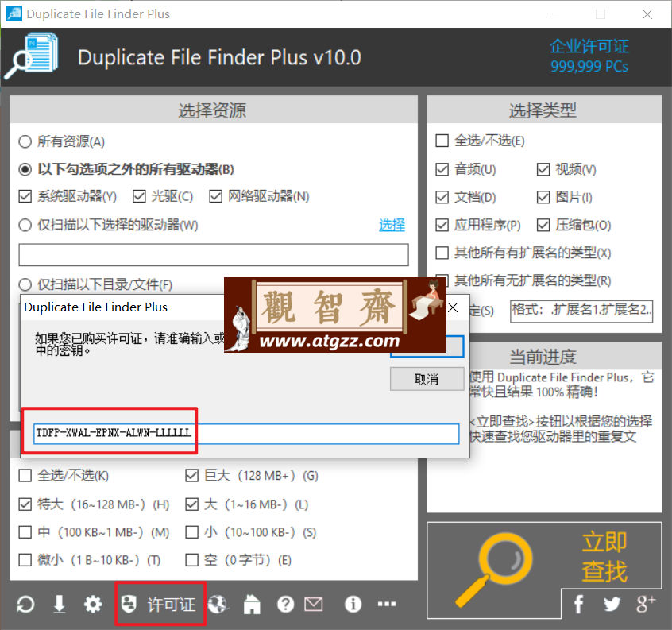Select 以下勾选项之外的所有驱动器(B) radio
The image size is (672, 630).
25,169
